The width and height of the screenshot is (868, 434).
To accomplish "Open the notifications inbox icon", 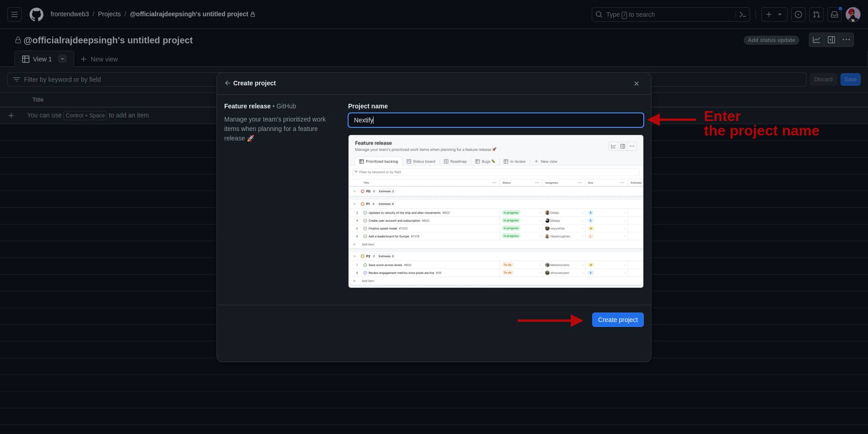I will (x=835, y=14).
